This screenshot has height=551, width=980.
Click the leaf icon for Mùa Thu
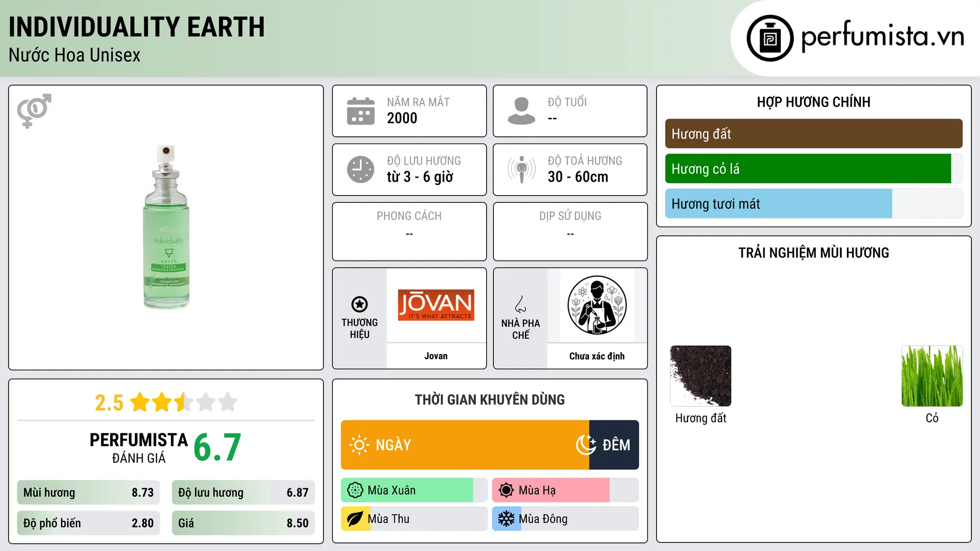click(x=355, y=519)
